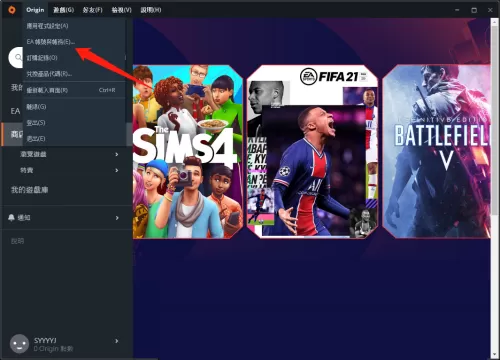Select the 退出(E) exit entry
Image resolution: width=500 pixels, height=360 pixels.
(x=74, y=139)
